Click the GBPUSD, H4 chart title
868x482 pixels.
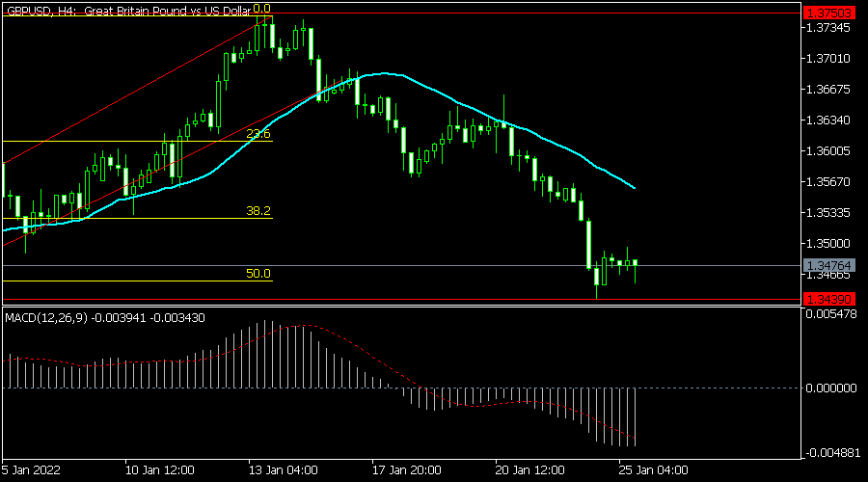[128, 11]
